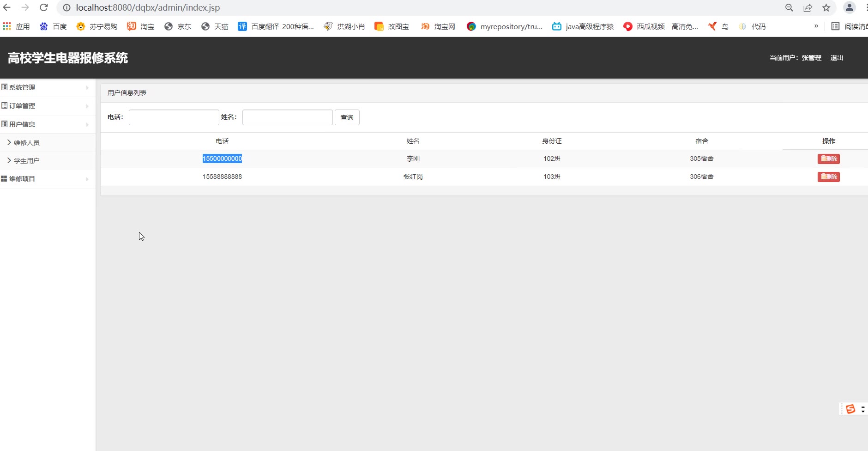Viewport: 868px width, 451px height.
Task: Open the reading list (阅读清单)
Action: [849, 26]
